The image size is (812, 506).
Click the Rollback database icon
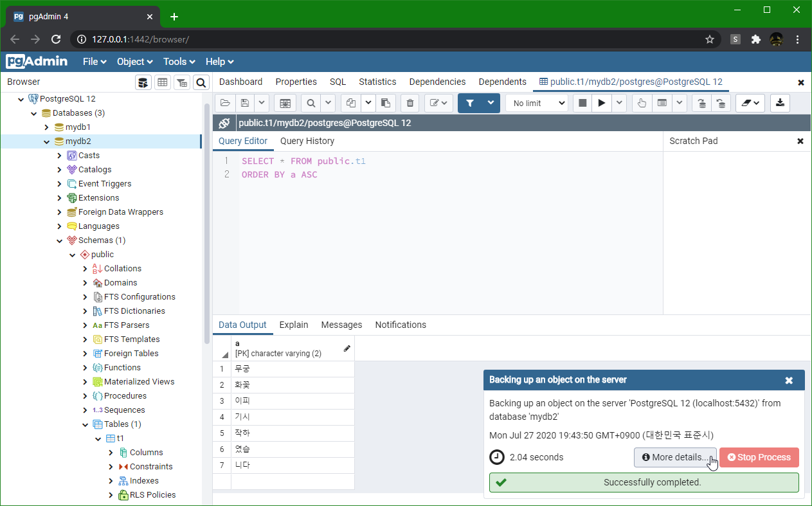coord(721,103)
